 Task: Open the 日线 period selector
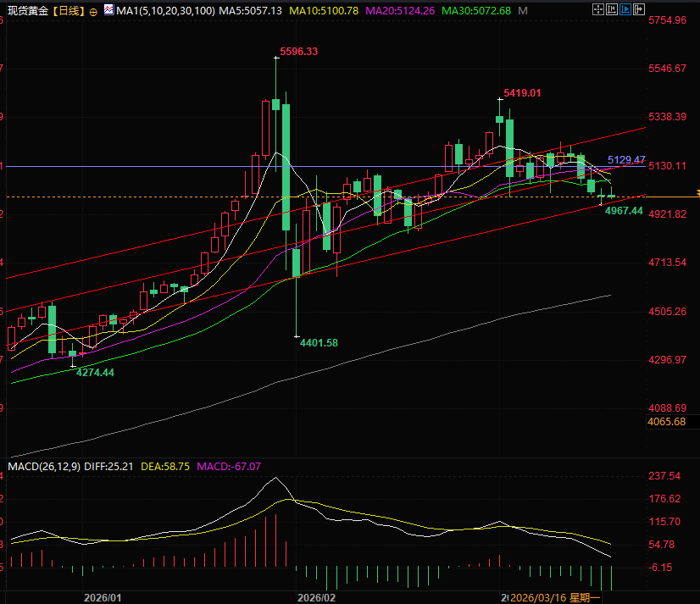[69, 11]
